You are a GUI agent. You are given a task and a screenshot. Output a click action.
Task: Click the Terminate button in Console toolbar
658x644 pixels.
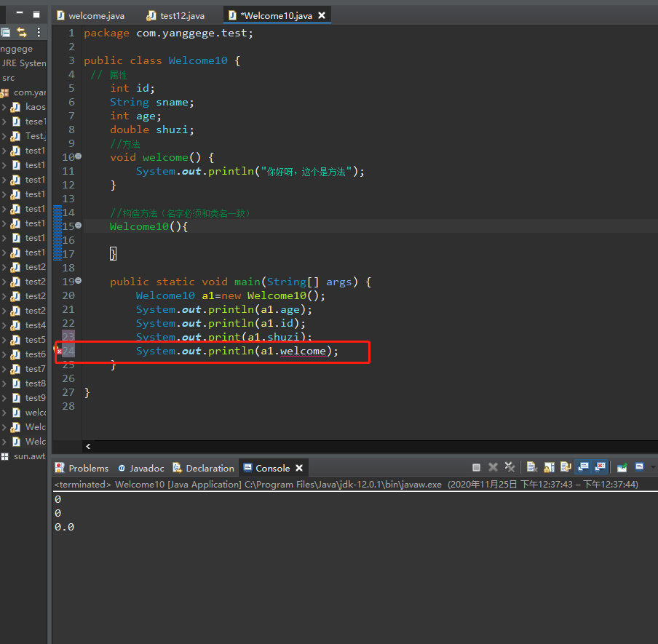(x=476, y=467)
